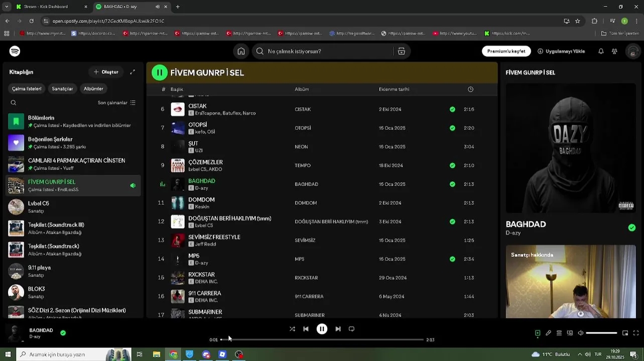Toggle shuffle in the player controls
This screenshot has height=361, width=644.
pyautogui.click(x=292, y=329)
